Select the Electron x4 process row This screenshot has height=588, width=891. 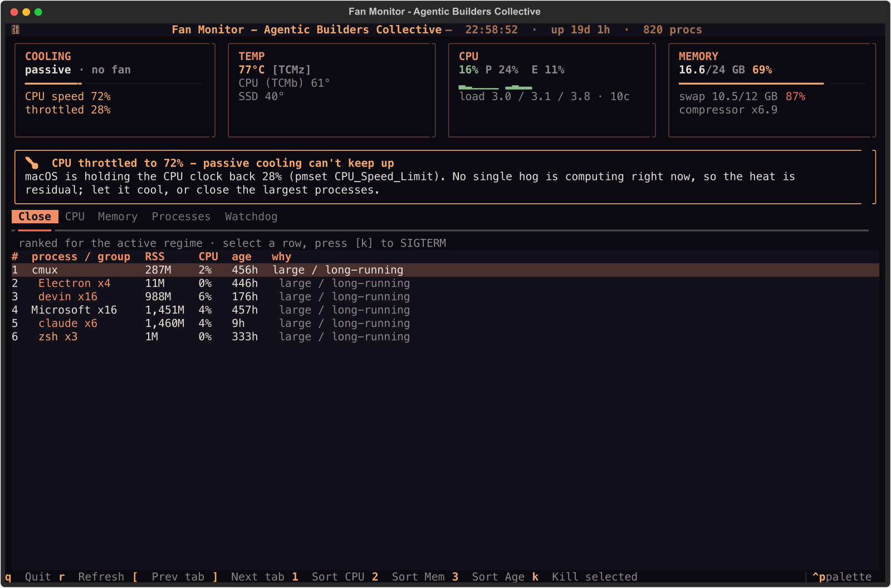tap(445, 283)
